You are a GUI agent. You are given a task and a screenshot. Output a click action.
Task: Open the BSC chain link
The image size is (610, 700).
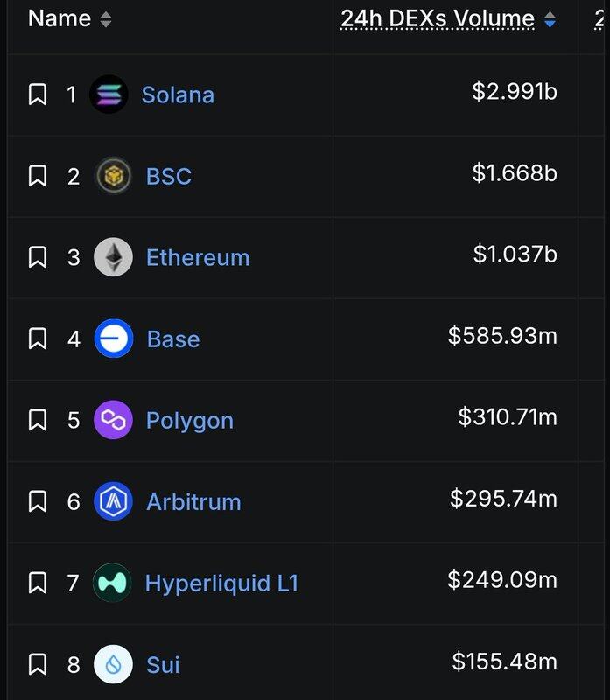(x=169, y=176)
